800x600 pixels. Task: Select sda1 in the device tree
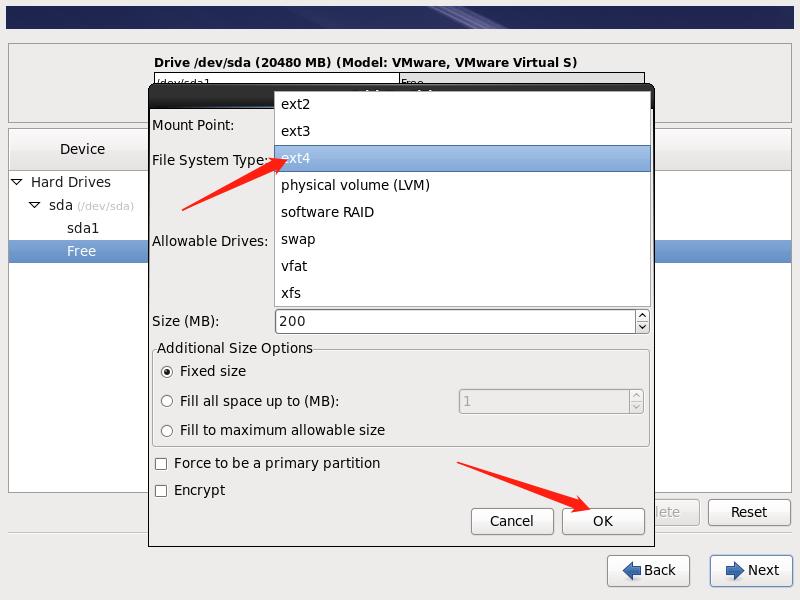click(83, 229)
